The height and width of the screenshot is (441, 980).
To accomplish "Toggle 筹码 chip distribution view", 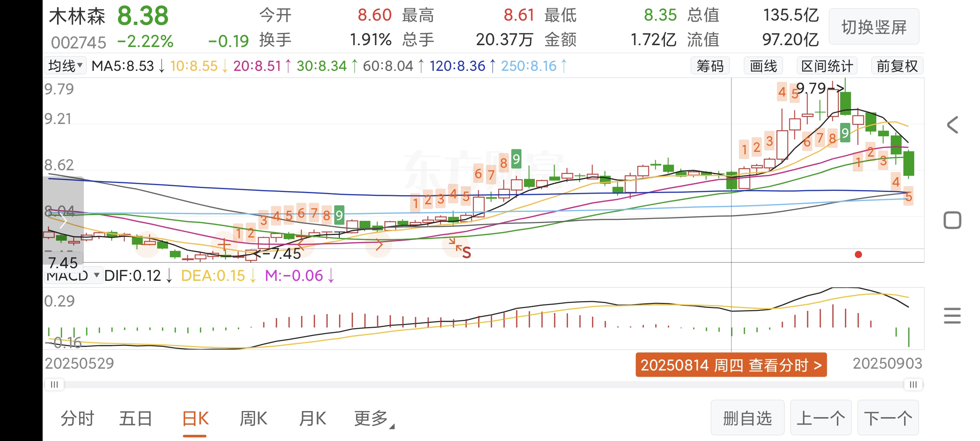I will click(710, 66).
